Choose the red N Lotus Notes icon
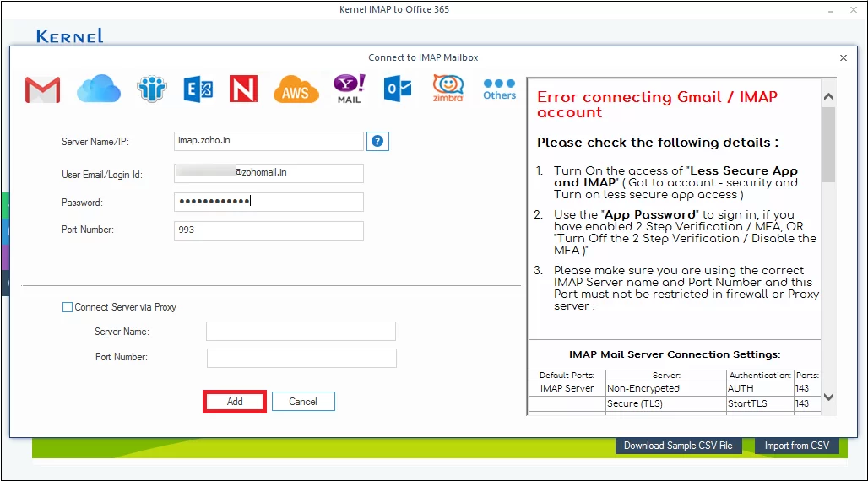 coord(243,89)
